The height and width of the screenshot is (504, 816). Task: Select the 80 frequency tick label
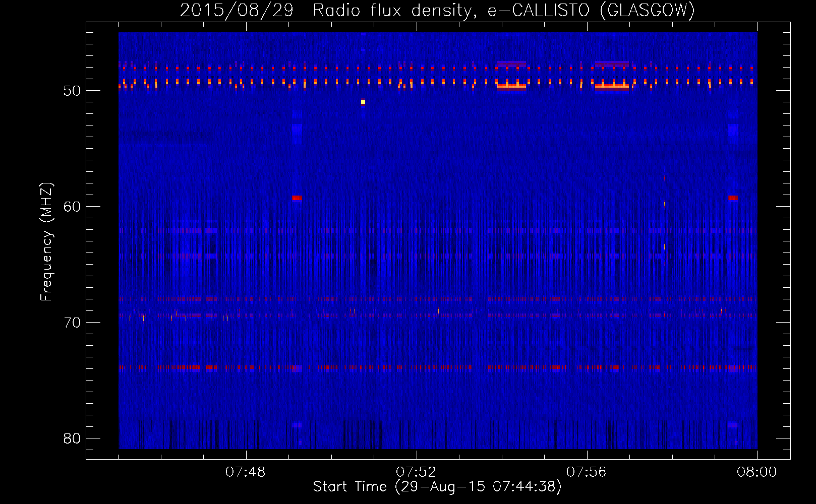tap(72, 438)
